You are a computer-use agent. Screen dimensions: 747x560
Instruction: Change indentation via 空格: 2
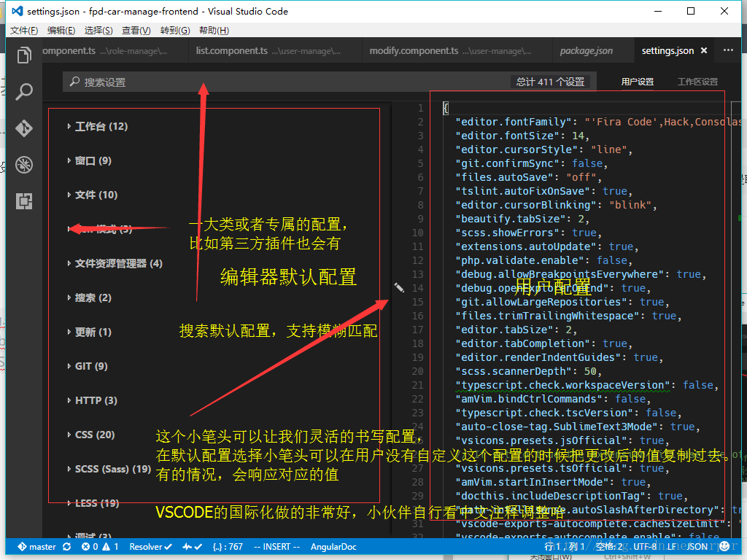(x=609, y=547)
